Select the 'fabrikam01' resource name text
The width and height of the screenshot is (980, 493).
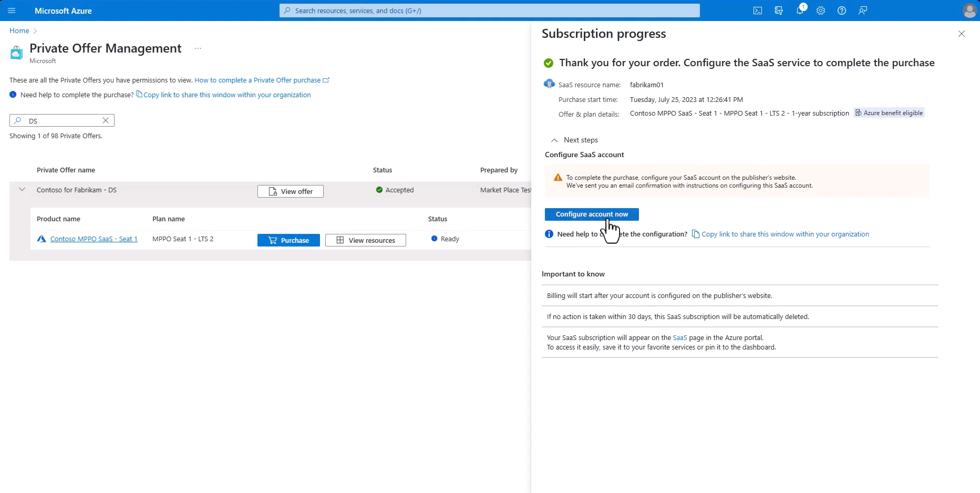point(647,85)
